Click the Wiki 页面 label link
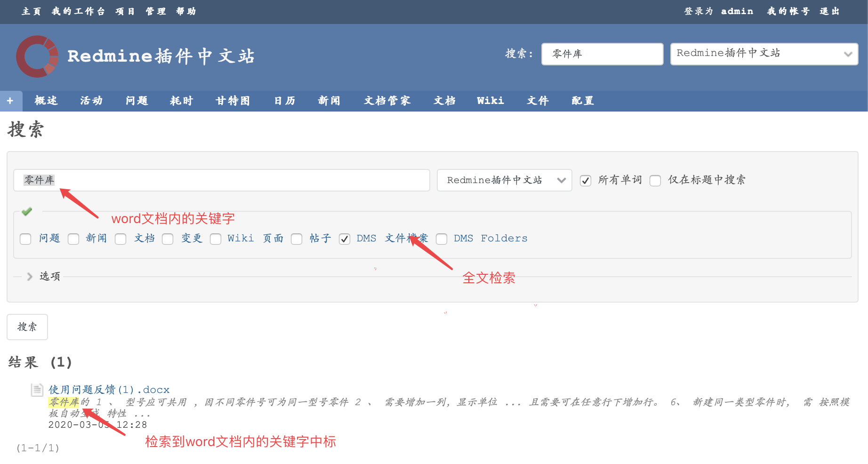Viewport: 868px width, 464px height. tap(256, 239)
